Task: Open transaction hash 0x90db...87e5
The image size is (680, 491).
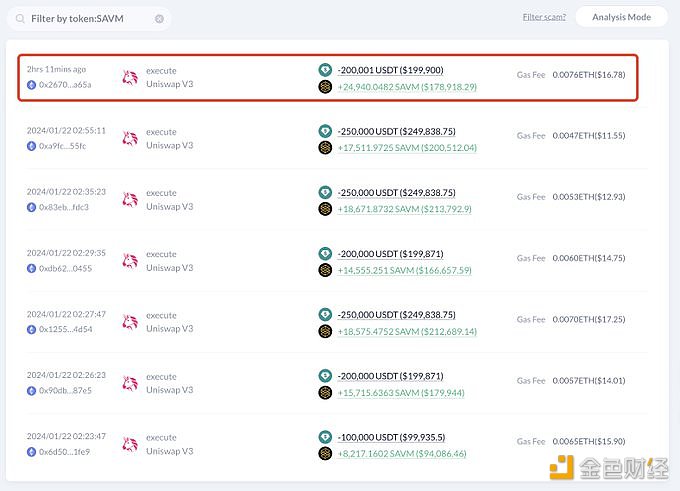Action: [x=65, y=391]
